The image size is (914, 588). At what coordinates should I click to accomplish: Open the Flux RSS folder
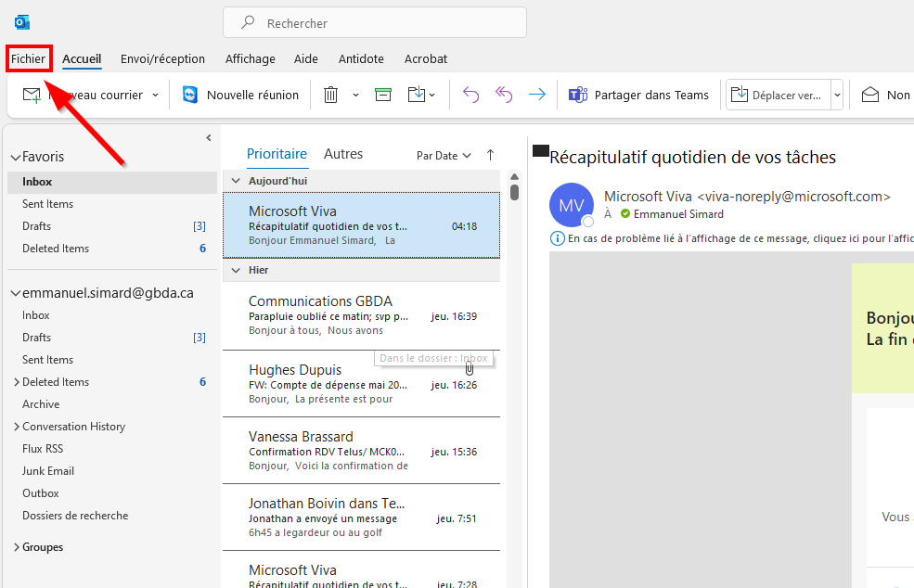pyautogui.click(x=112, y=449)
